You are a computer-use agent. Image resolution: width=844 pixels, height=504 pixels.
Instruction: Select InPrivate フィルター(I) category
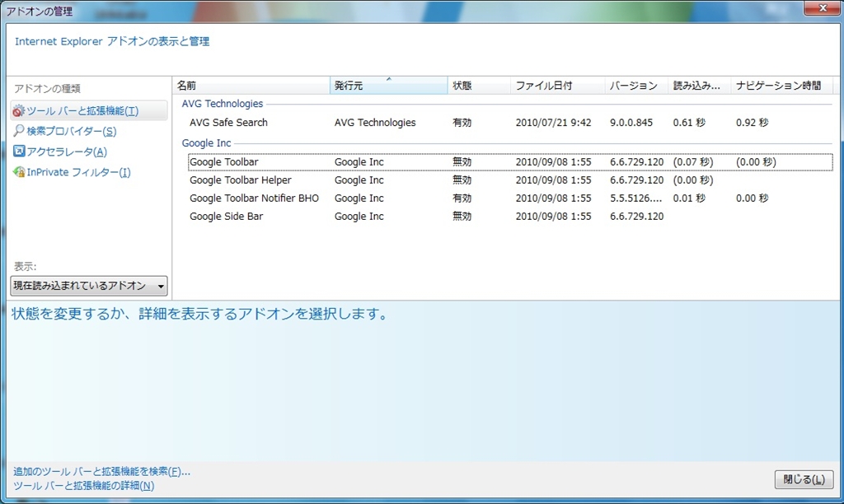coord(78,172)
